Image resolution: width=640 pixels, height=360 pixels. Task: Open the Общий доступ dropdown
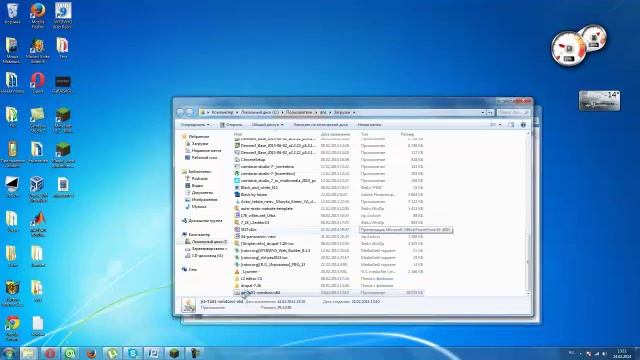(x=267, y=124)
